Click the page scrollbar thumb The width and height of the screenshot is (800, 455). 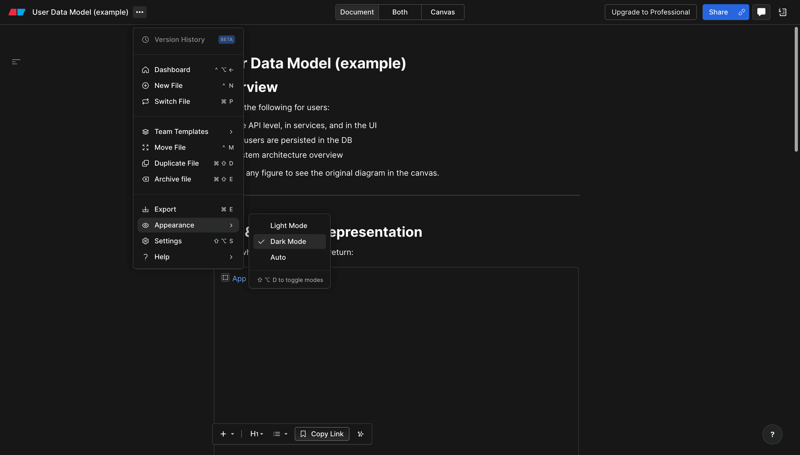click(x=796, y=89)
